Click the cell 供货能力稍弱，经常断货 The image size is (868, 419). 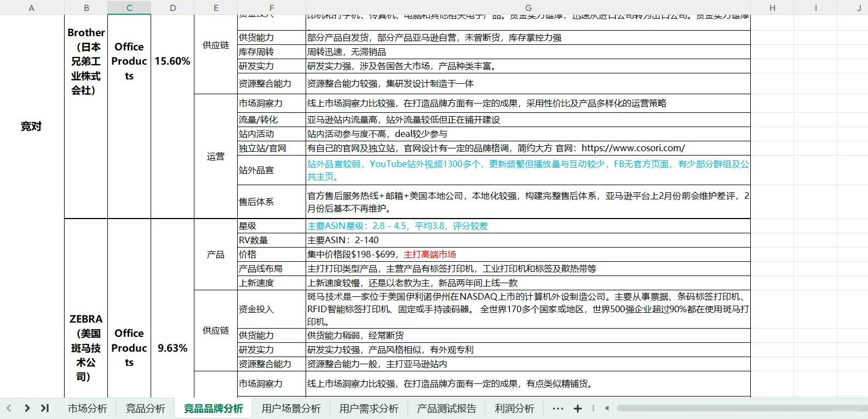pyautogui.click(x=528, y=336)
